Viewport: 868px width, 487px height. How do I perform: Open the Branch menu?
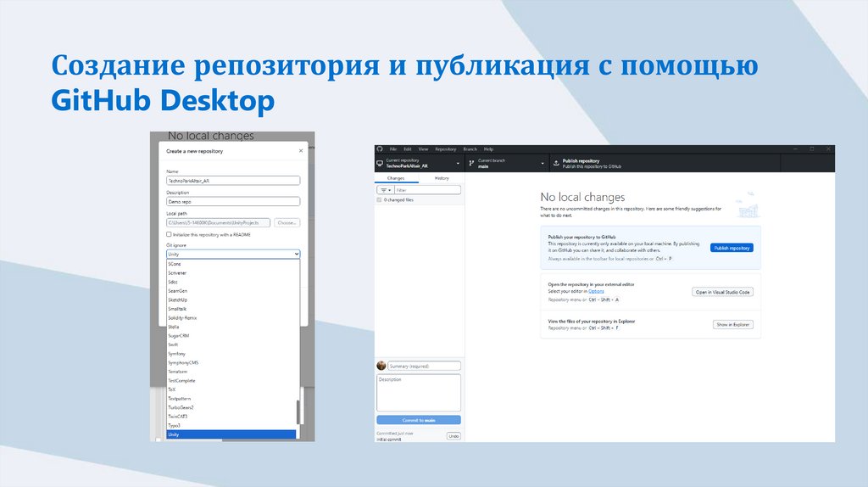pyautogui.click(x=470, y=149)
